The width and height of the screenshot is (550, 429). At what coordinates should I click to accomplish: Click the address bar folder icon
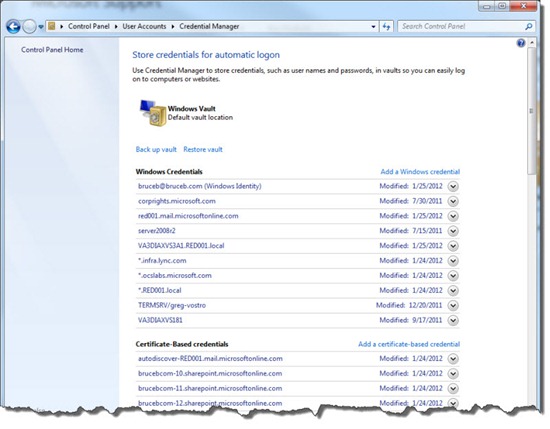(x=52, y=26)
